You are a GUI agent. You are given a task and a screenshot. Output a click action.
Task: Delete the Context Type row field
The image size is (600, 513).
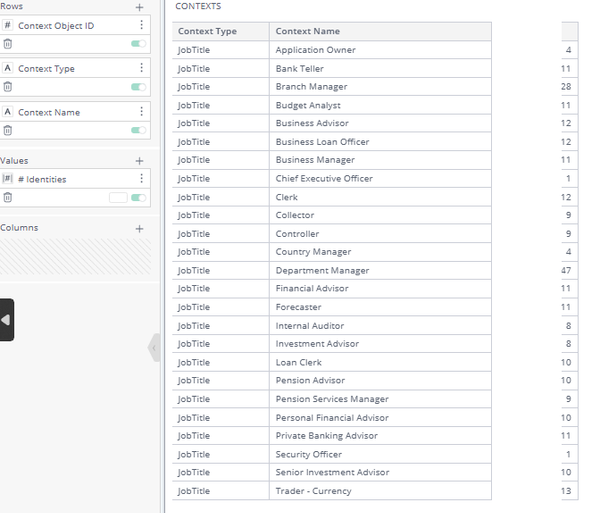click(x=8, y=87)
